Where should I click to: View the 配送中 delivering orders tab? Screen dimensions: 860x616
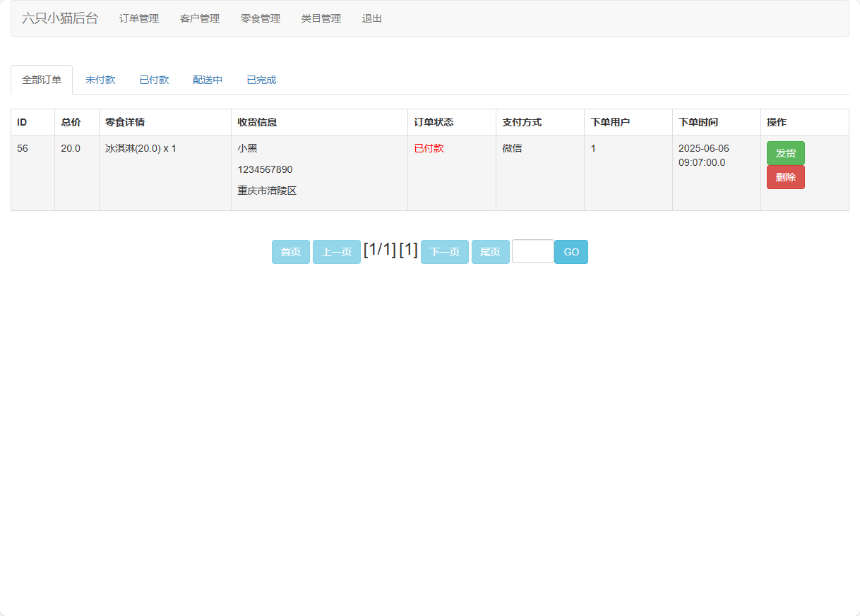coord(207,80)
